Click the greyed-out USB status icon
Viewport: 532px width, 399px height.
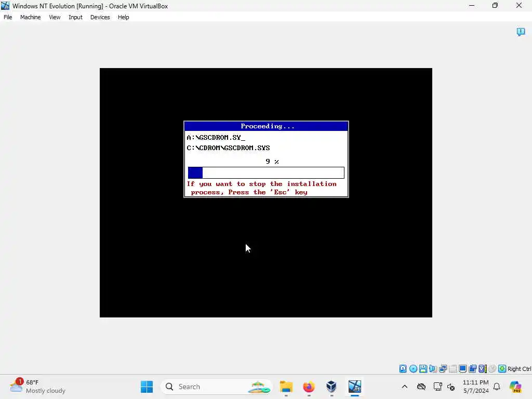click(453, 369)
